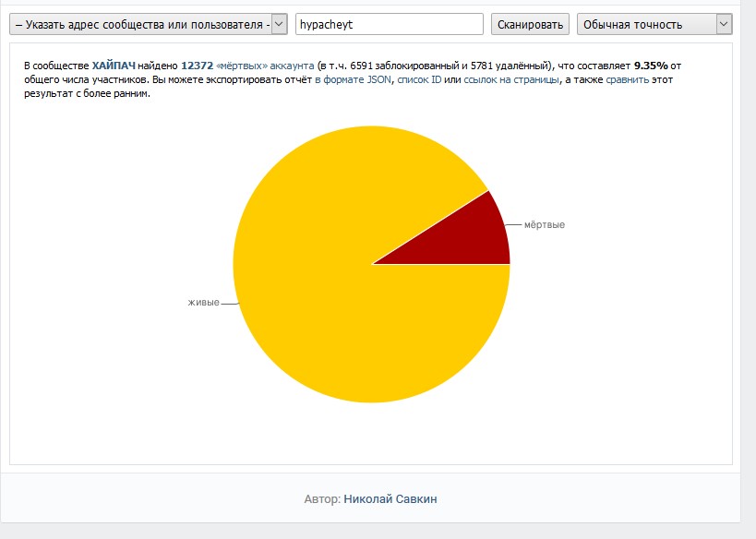The height and width of the screenshot is (539, 756).
Task: Export report в формате JSON
Action: (x=353, y=79)
